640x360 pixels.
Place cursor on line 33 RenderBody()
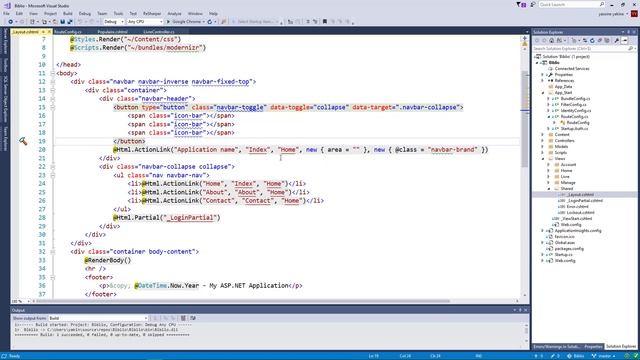pyautogui.click(x=108, y=260)
